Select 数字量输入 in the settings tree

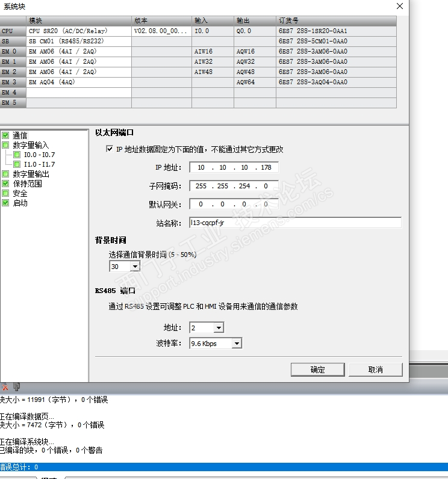(x=31, y=145)
